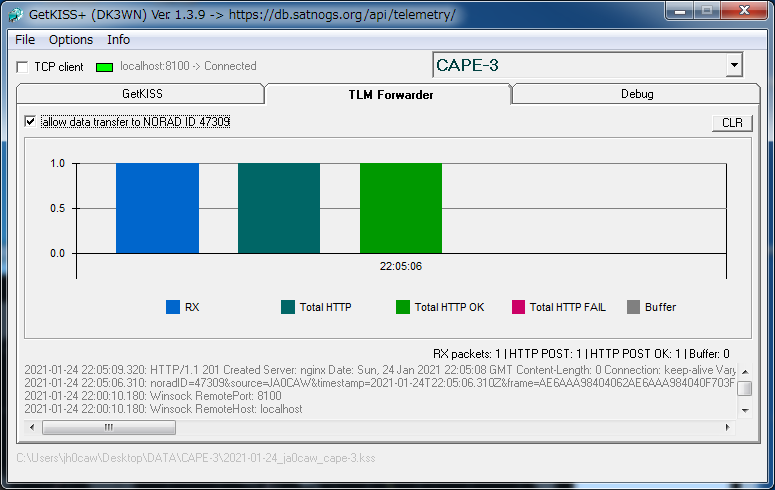Image resolution: width=775 pixels, height=490 pixels.
Task: Minimize the GetKISS+ window
Action: tap(680, 11)
